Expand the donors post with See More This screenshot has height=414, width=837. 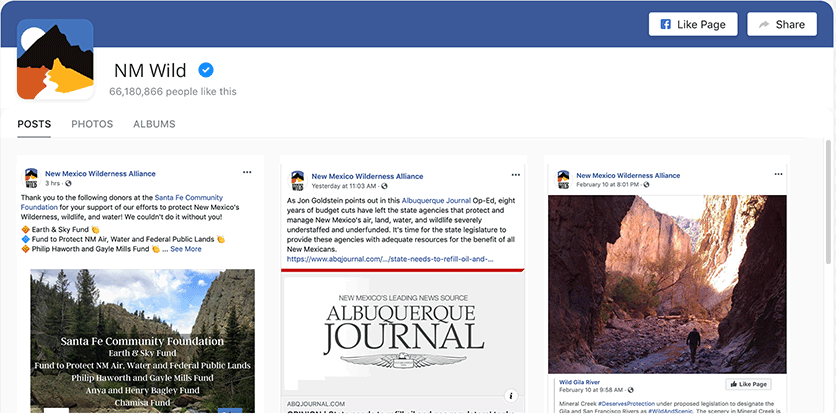[185, 249]
